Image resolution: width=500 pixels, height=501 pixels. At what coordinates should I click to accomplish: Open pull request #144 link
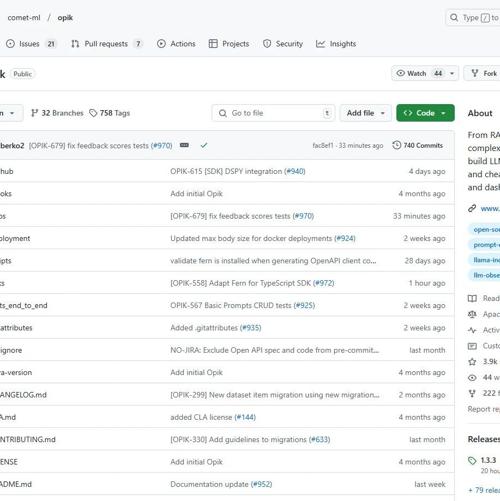click(245, 417)
